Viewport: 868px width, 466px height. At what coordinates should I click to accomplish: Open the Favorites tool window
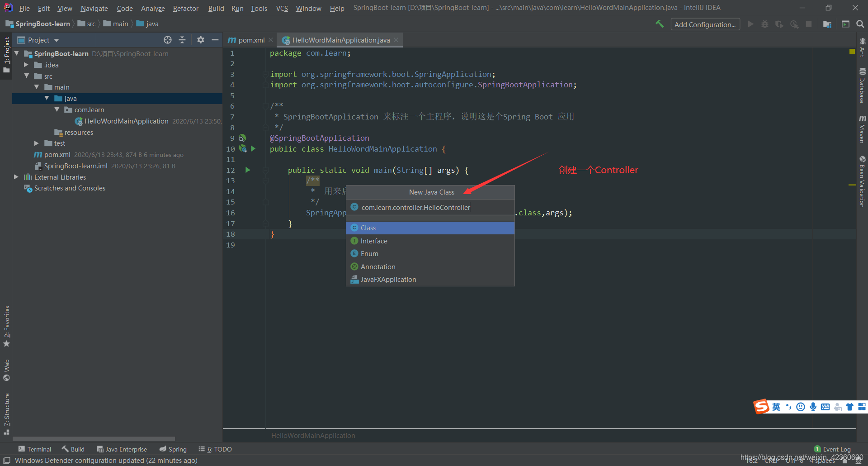[6, 326]
